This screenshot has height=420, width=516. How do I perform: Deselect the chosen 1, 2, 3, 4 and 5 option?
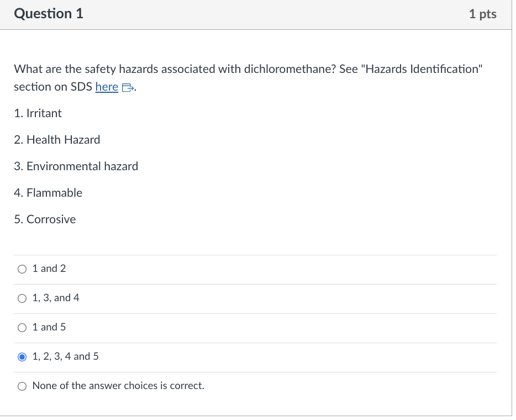point(22,356)
